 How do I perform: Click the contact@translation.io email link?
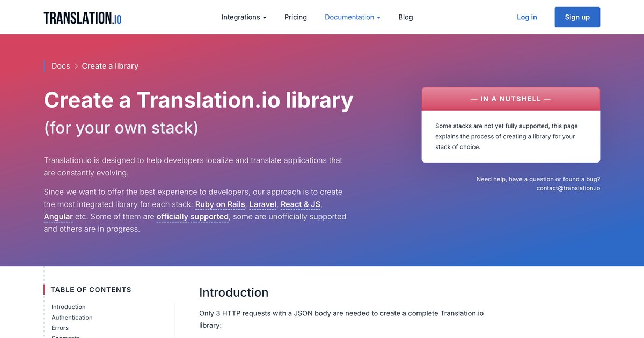(568, 188)
